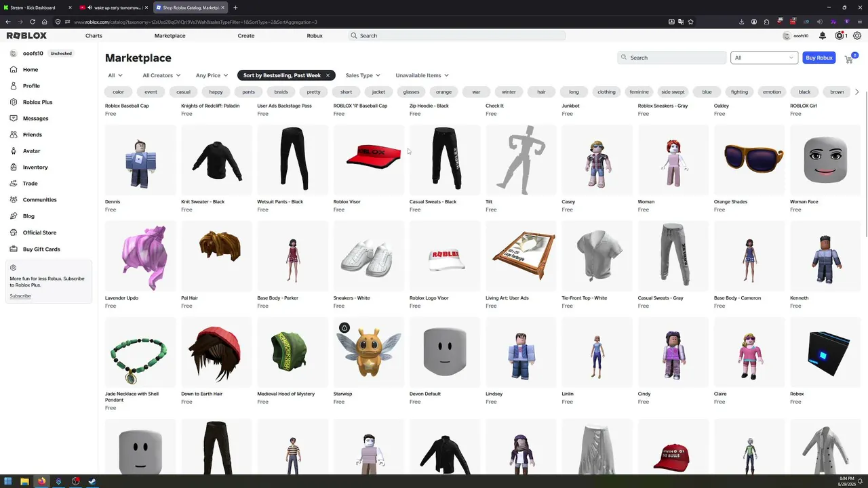Screen dimensions: 868x488
Task: Open the settings gear in Roblox header
Action: (857, 35)
